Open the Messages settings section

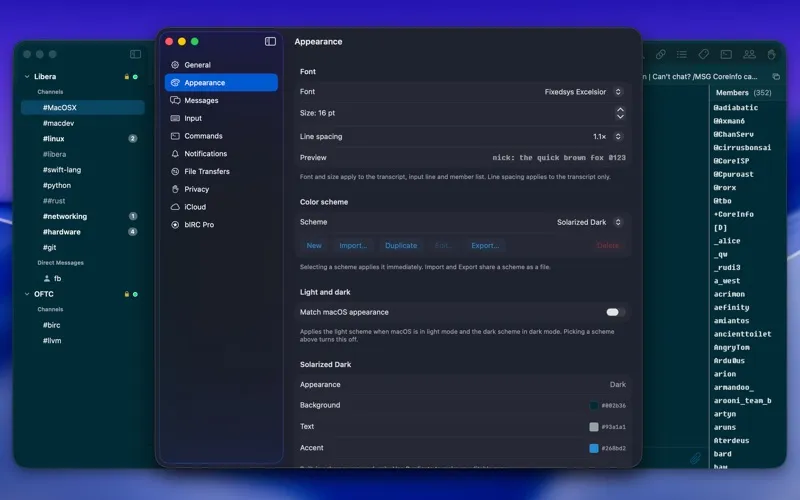tap(221, 101)
